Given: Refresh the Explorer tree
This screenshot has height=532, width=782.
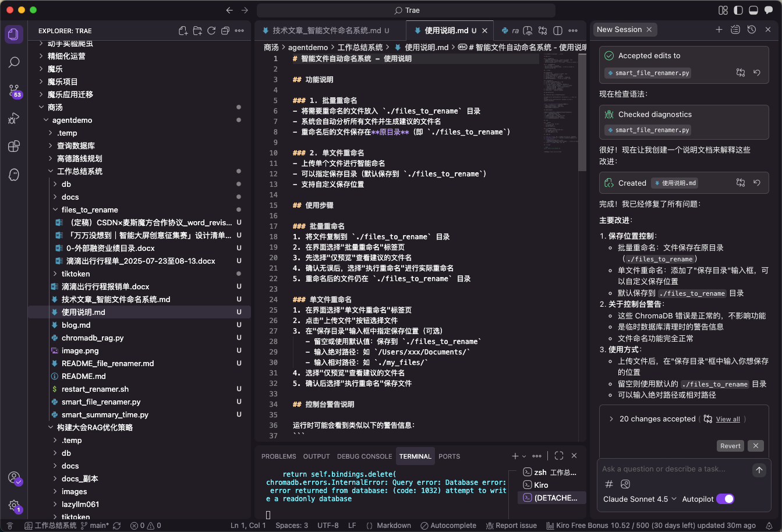Looking at the screenshot, I should tap(211, 31).
